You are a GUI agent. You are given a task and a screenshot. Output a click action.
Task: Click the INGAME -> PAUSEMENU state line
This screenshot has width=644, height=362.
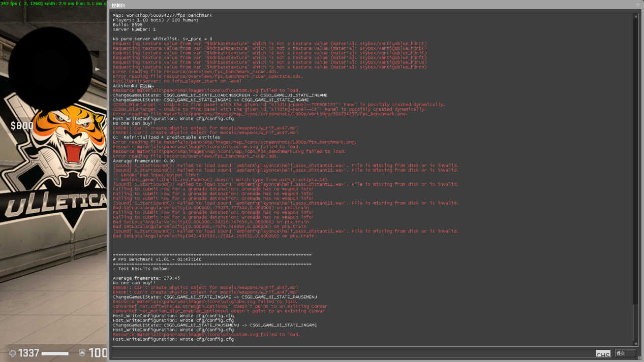pyautogui.click(x=215, y=297)
